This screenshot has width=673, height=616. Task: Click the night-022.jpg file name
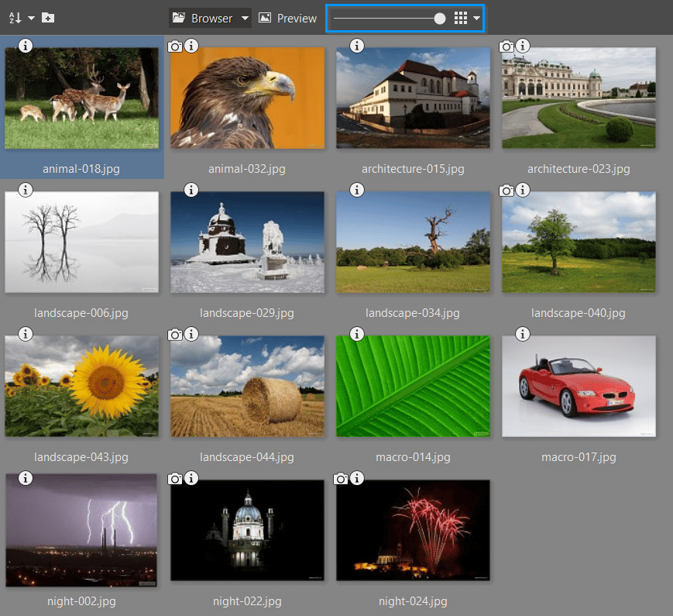click(247, 601)
